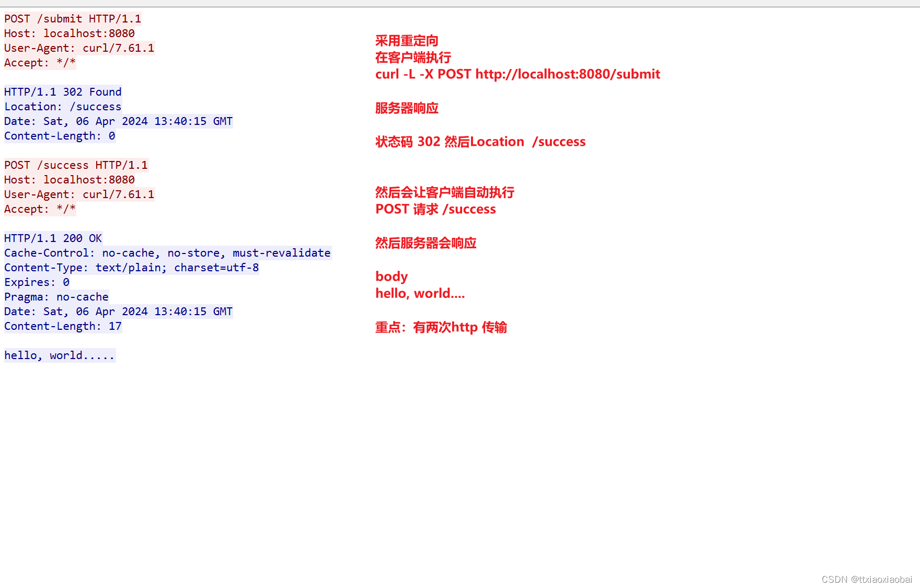Screen dimensions: 920x588
Task: Click the 'POST /success HTTP/1.1' request line
Action: pos(76,165)
